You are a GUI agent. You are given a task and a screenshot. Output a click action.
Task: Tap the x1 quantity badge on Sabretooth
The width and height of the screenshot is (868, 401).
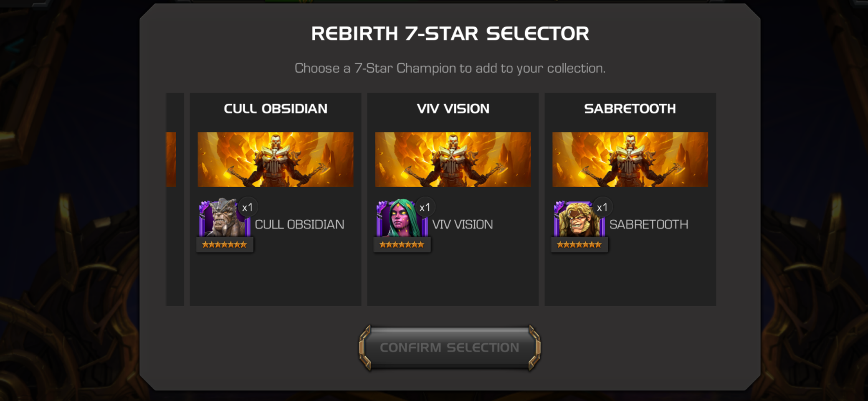[x=602, y=207]
